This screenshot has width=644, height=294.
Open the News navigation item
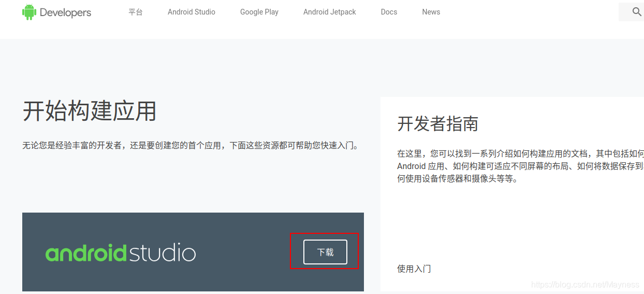click(x=431, y=12)
